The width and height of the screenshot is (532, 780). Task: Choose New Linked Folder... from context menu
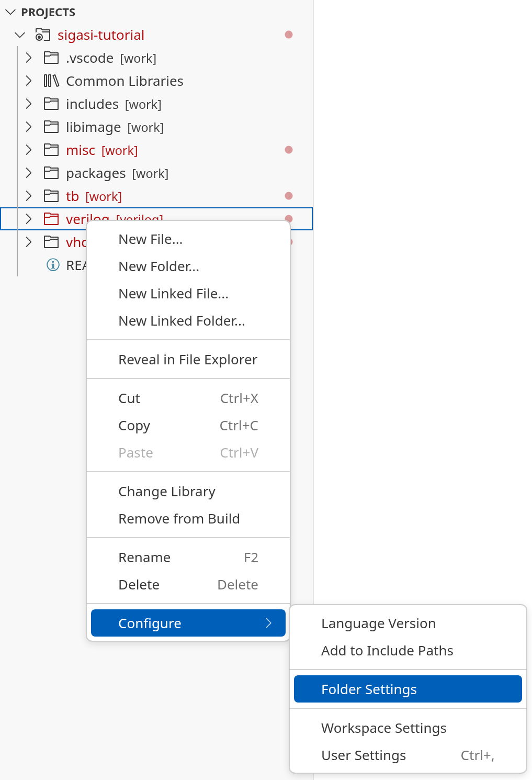click(182, 321)
